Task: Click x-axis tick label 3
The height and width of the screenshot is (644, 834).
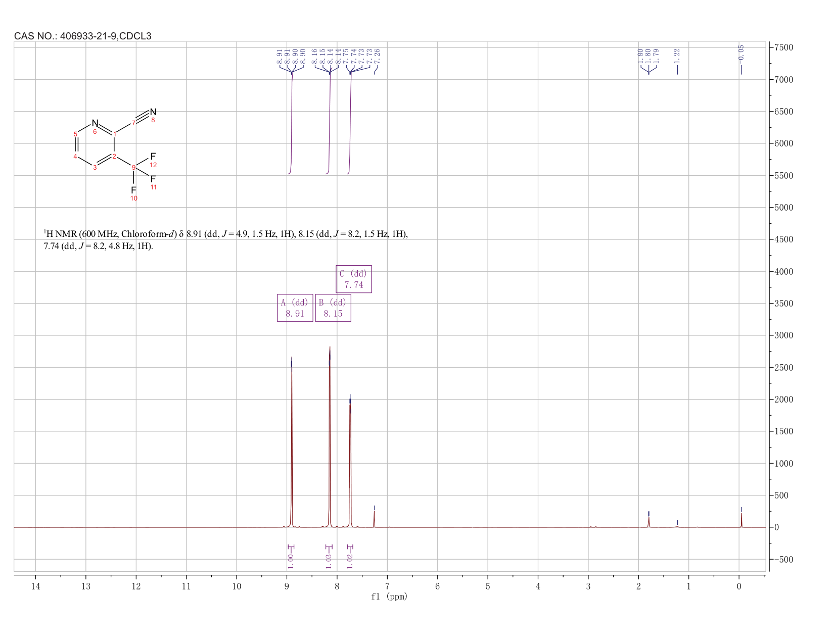Action: coord(588,586)
